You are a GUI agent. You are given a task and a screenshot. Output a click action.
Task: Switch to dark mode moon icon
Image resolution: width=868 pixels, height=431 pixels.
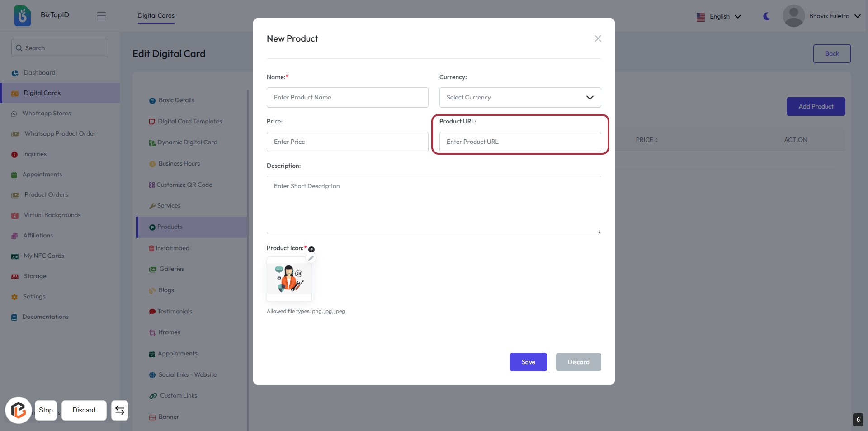point(767,16)
